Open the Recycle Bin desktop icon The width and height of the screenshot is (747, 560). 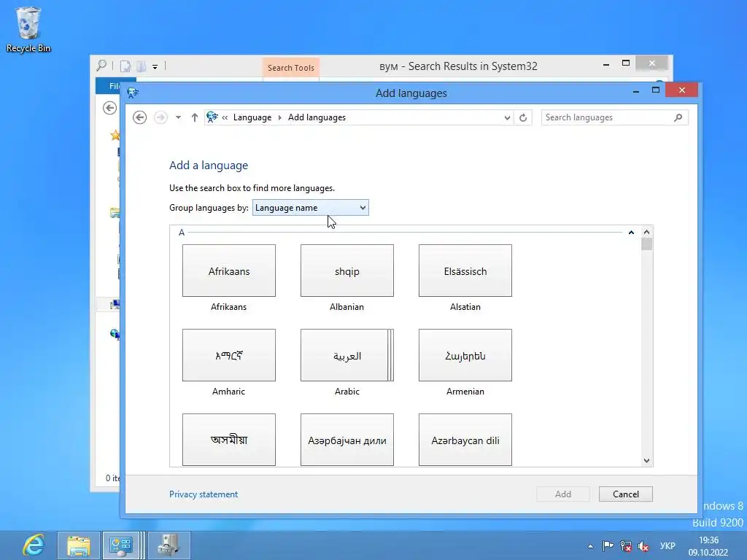tap(28, 29)
